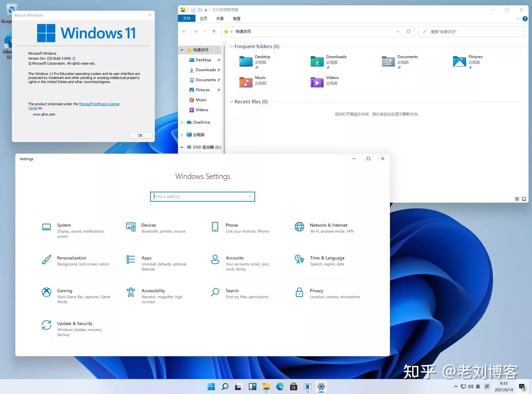Screen dimensions: 532x394
Task: Open Microsoft Store from the taskbar
Action: 293,387
